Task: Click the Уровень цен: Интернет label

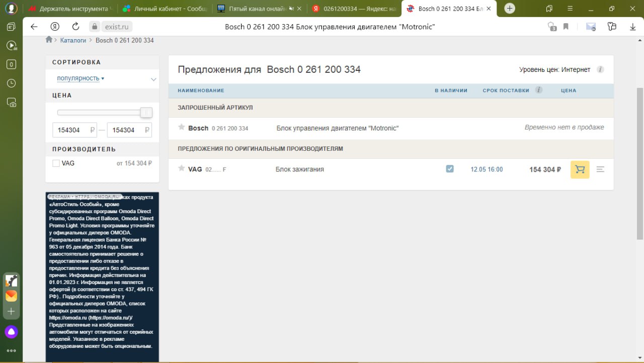Action: pyautogui.click(x=554, y=70)
